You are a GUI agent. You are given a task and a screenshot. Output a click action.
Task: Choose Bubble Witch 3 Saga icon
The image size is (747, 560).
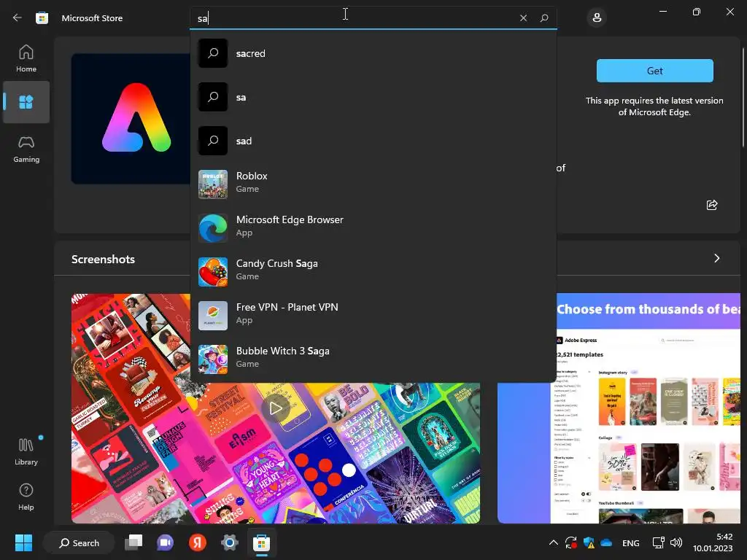pyautogui.click(x=213, y=359)
